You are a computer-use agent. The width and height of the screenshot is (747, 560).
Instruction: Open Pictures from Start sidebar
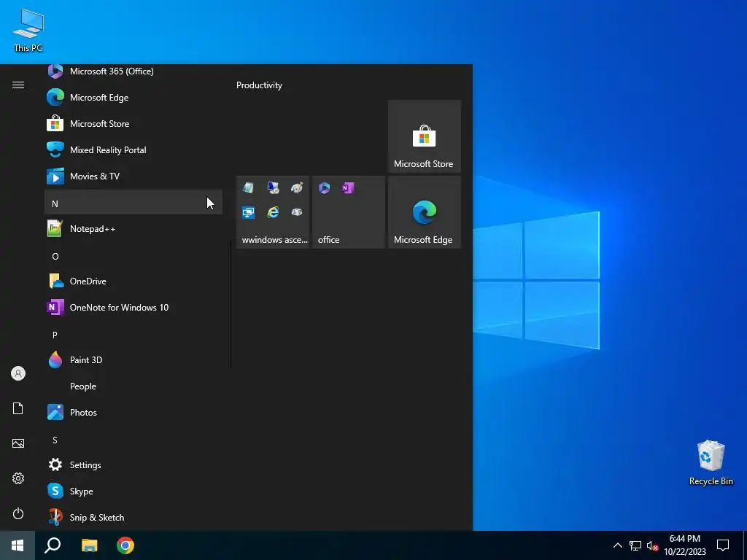18,443
